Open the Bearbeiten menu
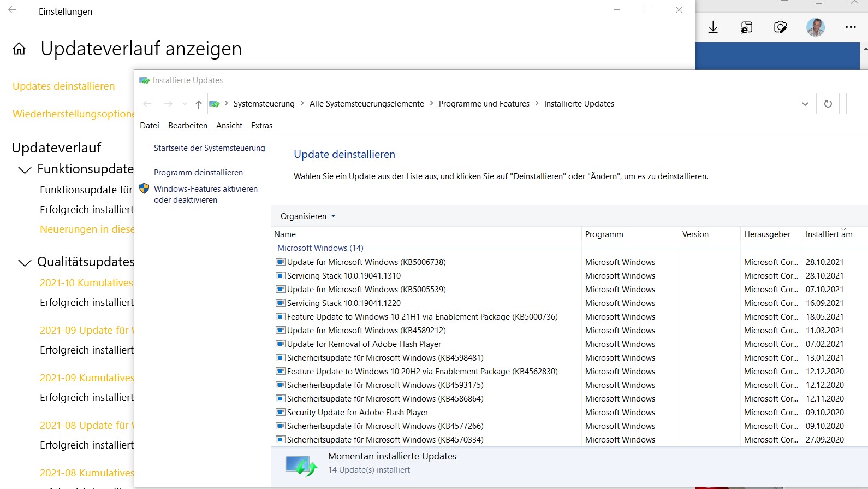This screenshot has height=489, width=868. [188, 126]
